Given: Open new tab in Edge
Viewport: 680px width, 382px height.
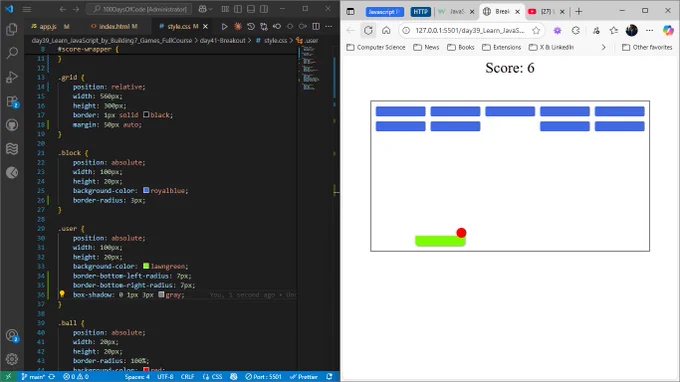Looking at the screenshot, I should point(579,12).
